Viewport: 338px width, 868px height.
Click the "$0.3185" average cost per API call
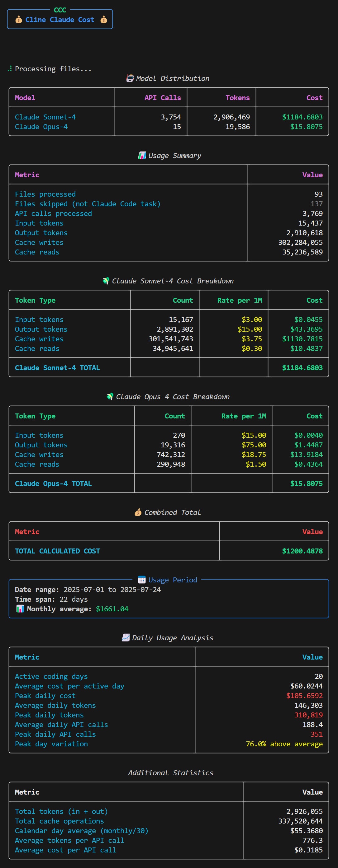click(308, 850)
